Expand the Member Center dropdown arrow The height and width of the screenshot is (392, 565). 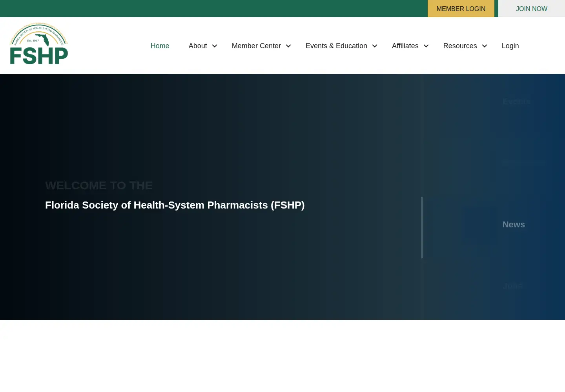tap(288, 46)
